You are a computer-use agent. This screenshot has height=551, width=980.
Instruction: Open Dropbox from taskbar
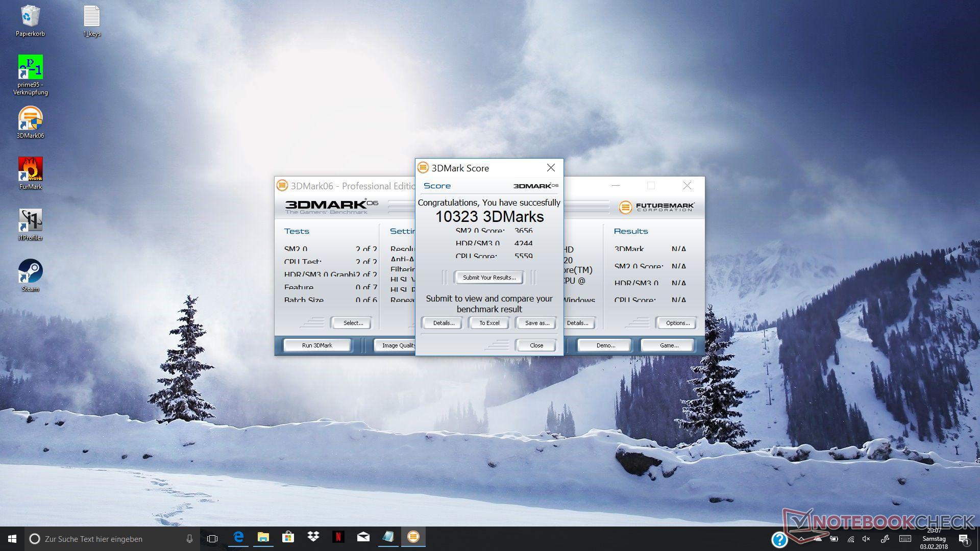(x=313, y=537)
